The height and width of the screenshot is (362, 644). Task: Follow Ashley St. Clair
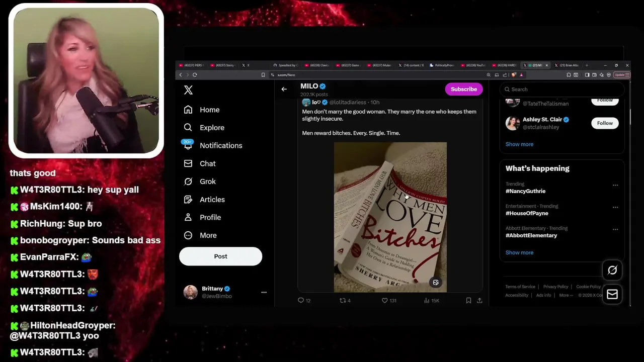coord(605,123)
